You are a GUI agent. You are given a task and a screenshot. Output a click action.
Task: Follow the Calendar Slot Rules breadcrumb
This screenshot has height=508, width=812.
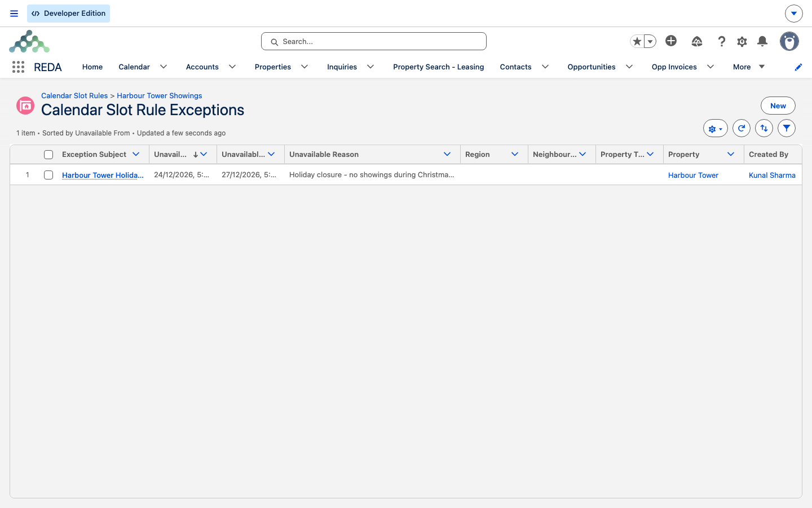(74, 95)
